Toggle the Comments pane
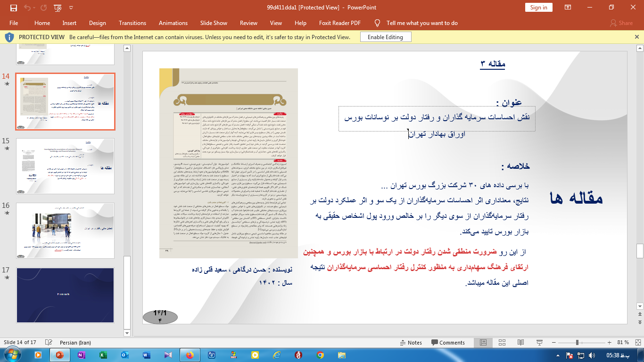Viewport: 644px width, 362px height. (x=448, y=343)
